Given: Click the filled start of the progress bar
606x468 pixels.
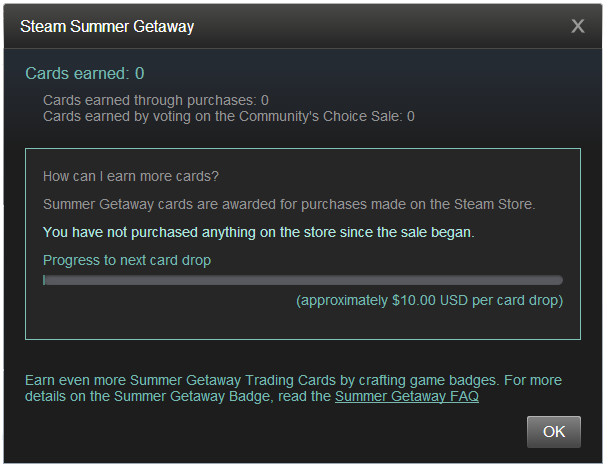Looking at the screenshot, I should click(x=44, y=281).
